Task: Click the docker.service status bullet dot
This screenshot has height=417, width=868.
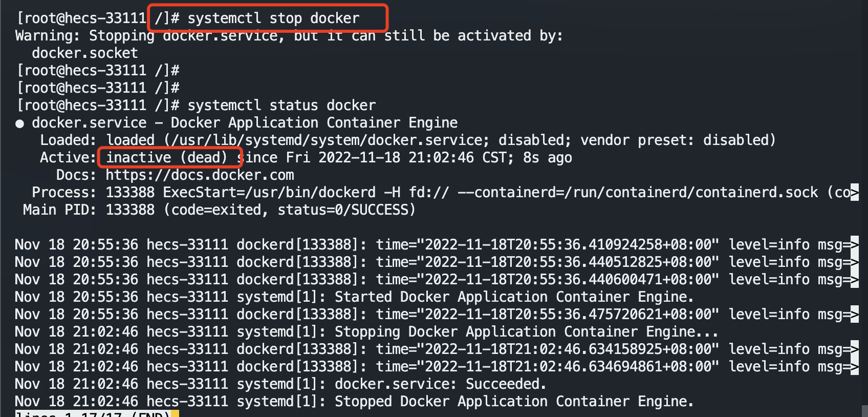Action: tap(20, 123)
